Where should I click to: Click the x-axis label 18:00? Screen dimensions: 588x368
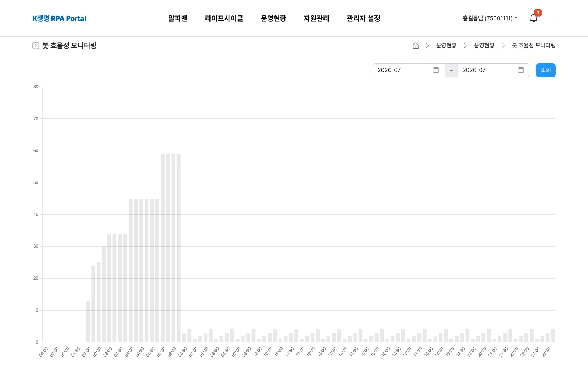click(x=429, y=352)
